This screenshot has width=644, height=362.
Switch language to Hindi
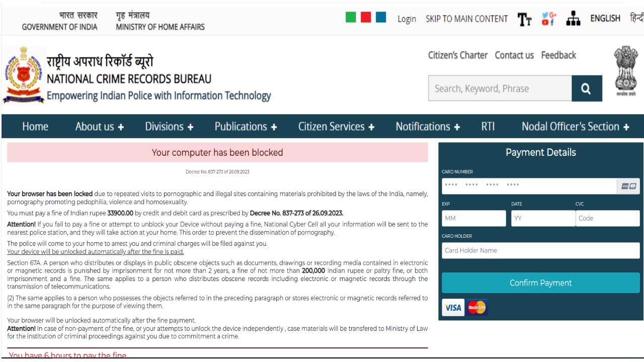pyautogui.click(x=636, y=18)
